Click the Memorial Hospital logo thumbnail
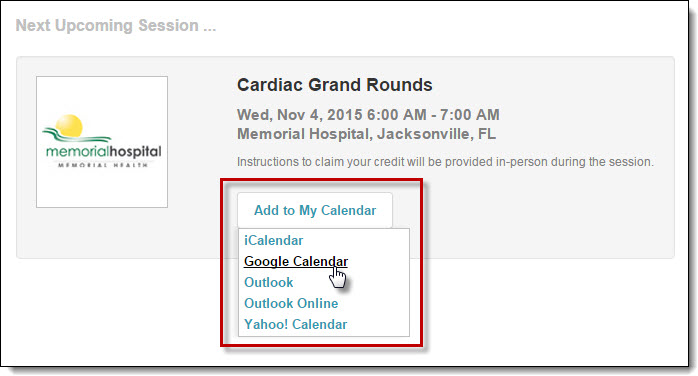 pyautogui.click(x=102, y=142)
